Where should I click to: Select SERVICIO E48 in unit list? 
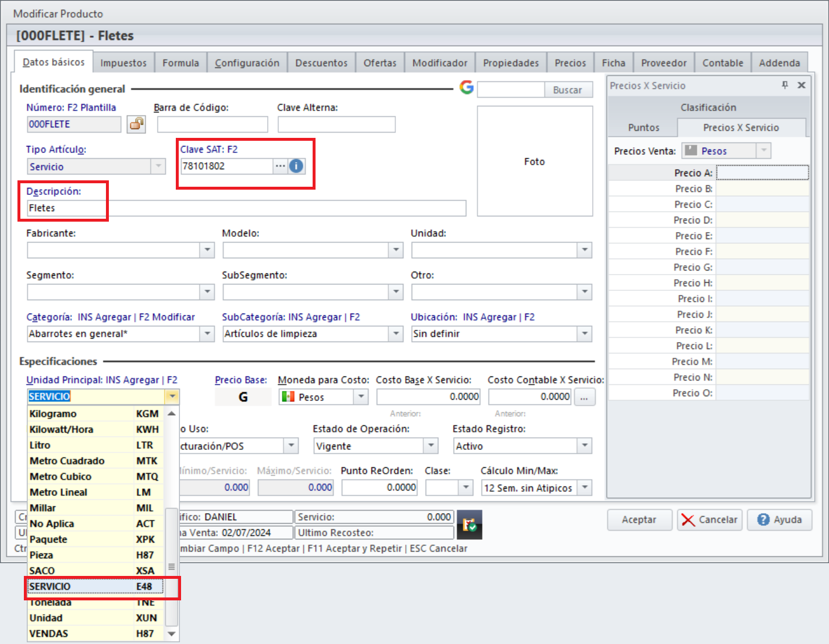95,586
